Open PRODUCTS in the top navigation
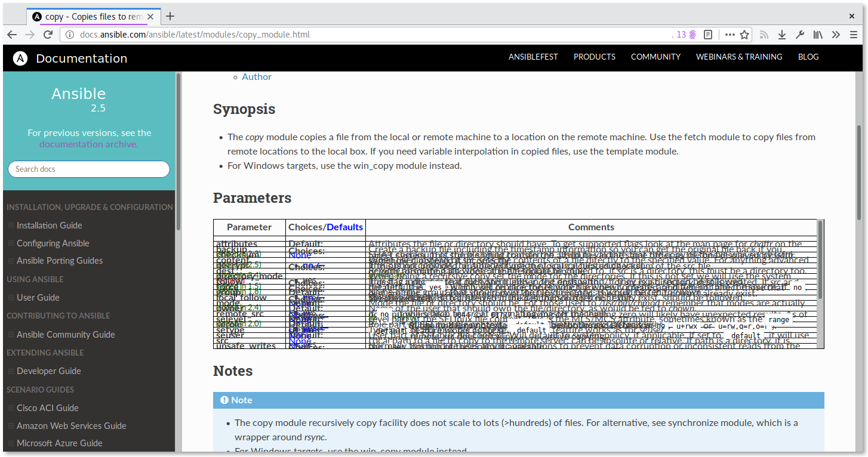This screenshot has width=868, height=457. 595,57
